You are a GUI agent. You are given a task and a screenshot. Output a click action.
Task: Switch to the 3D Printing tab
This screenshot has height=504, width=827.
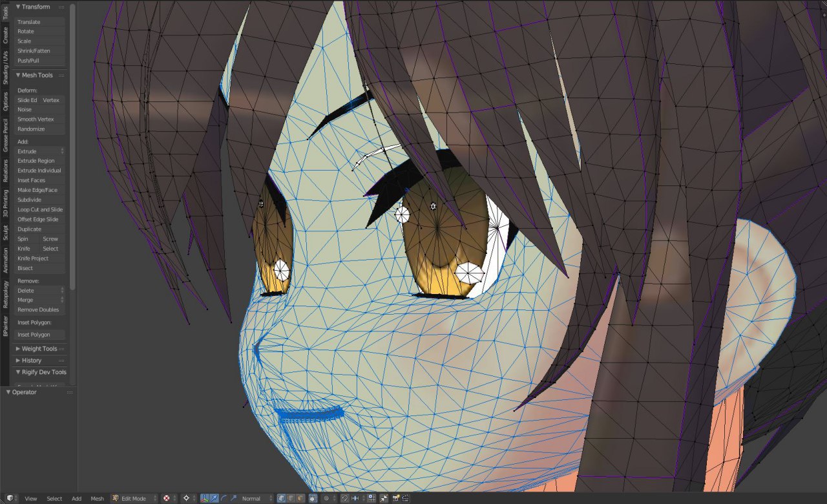(x=5, y=203)
